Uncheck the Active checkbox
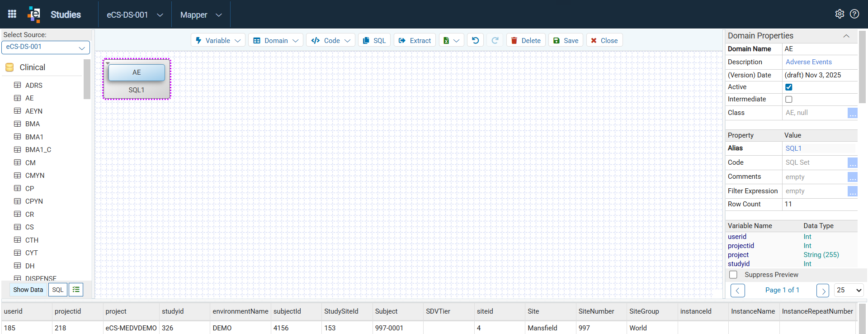This screenshot has width=868, height=334. (x=789, y=87)
